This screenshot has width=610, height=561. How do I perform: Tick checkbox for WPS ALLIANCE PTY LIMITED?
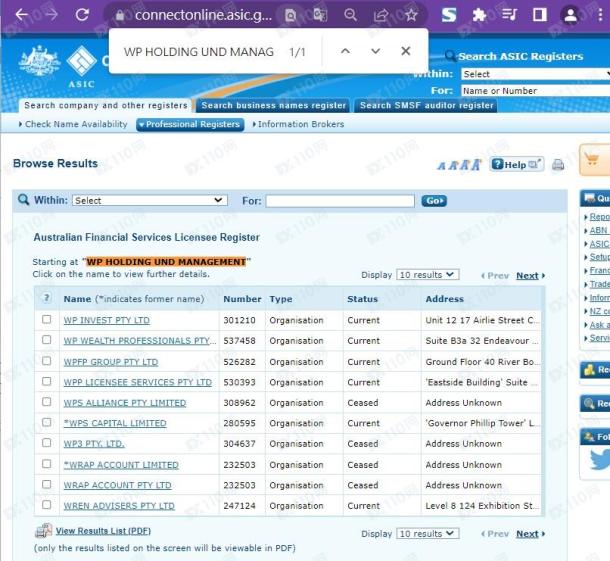click(47, 401)
